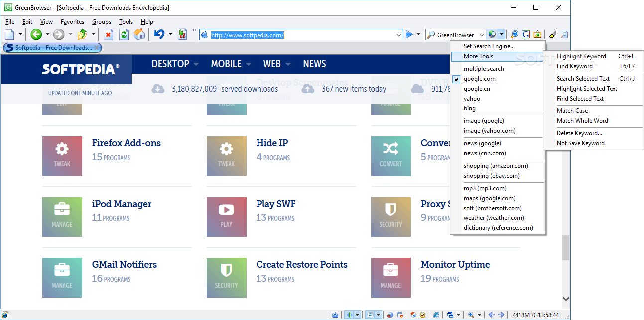Screen dimensions: 644x320
Task: Click the image display status bar icon
Action: click(370, 315)
